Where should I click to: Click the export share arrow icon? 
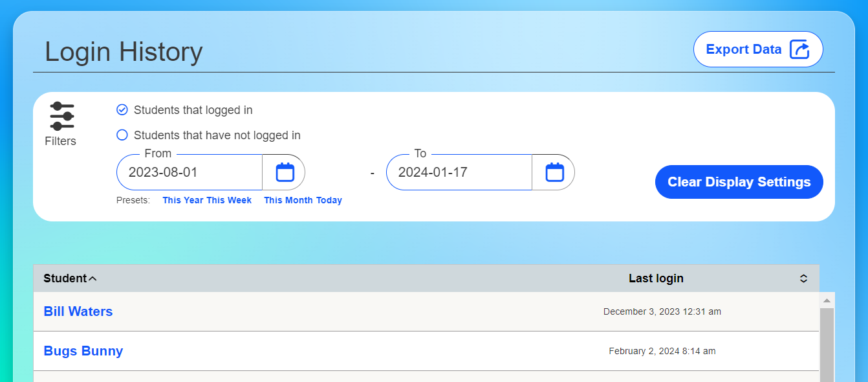point(800,49)
